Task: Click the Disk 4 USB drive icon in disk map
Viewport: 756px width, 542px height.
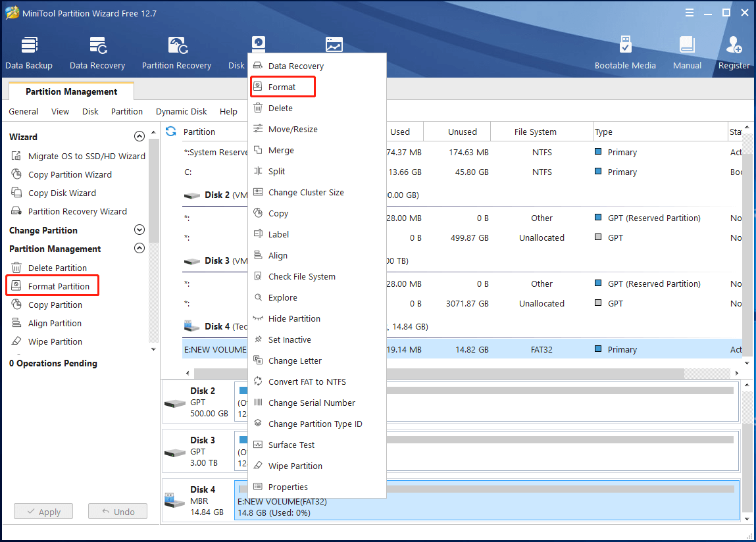Action: click(x=174, y=500)
